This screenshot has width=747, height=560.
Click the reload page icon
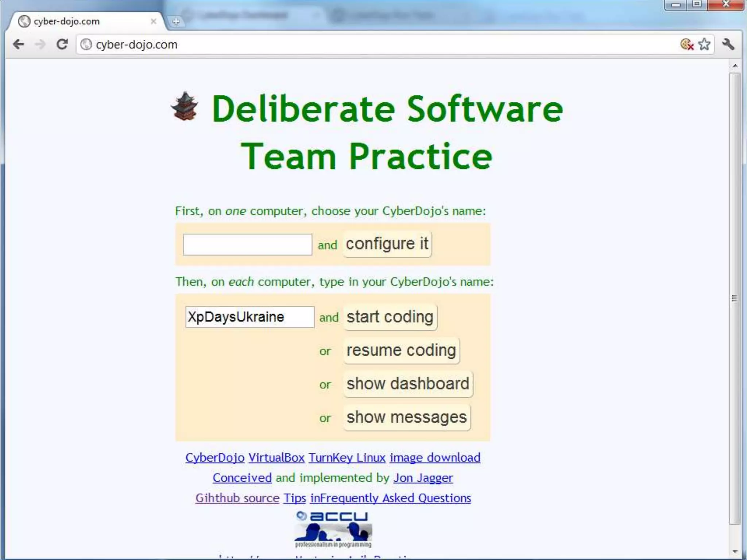[62, 44]
